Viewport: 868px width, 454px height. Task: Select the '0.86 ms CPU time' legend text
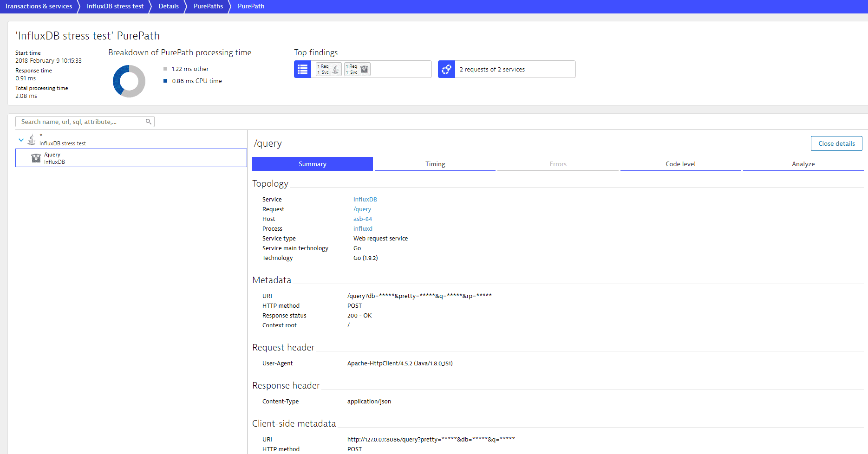(197, 81)
